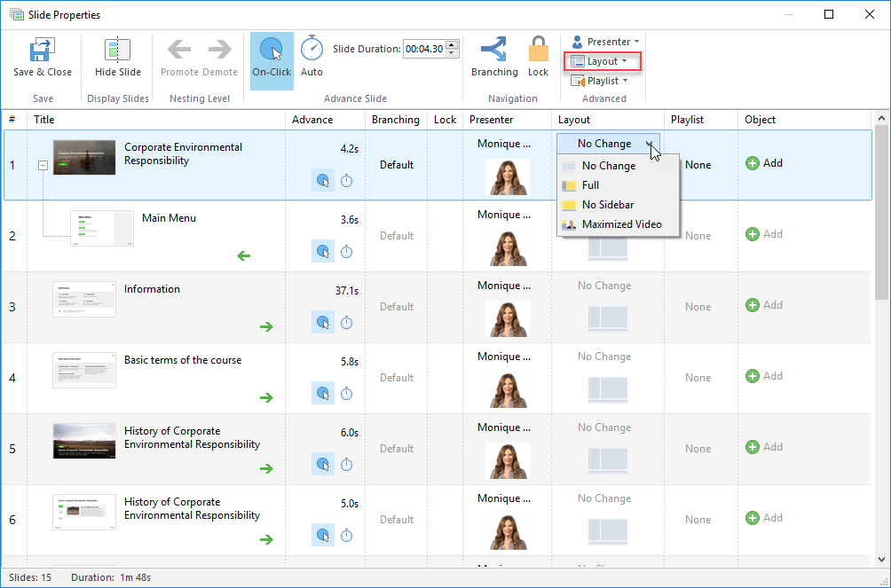Click the presenter photo on slide 4
The image size is (891, 588).
[508, 389]
